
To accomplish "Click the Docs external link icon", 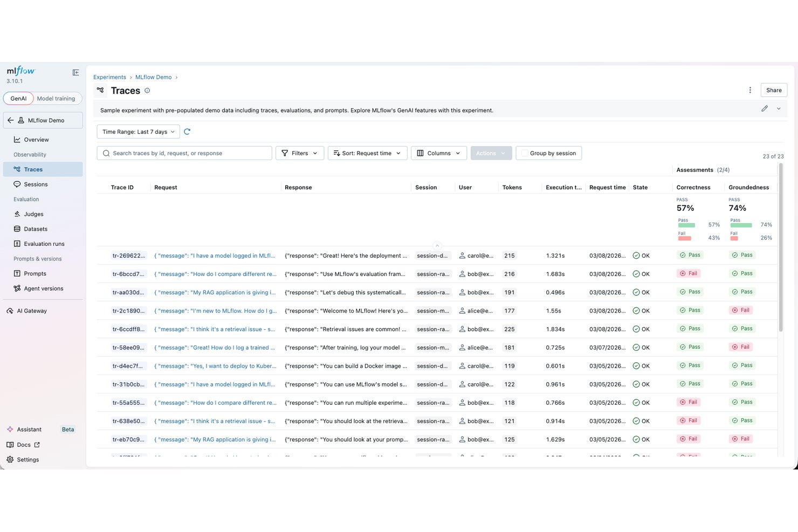I will tap(37, 445).
